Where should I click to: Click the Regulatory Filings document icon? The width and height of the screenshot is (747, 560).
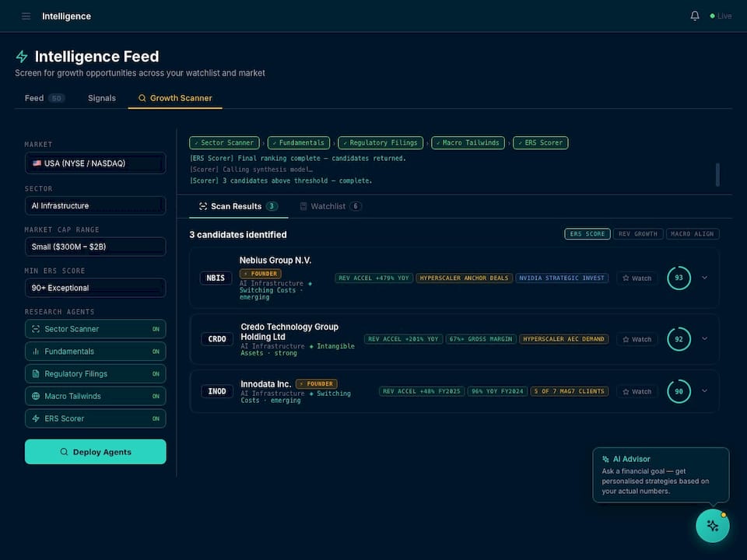coord(34,373)
